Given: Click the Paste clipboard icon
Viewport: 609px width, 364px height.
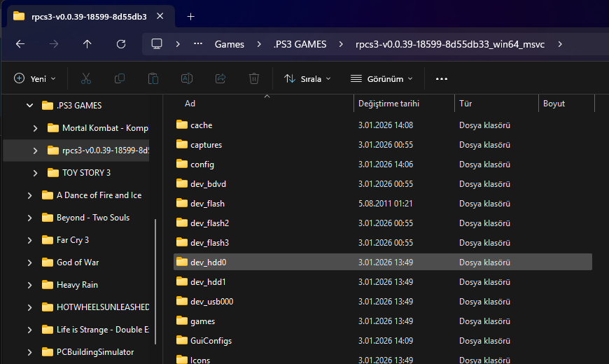Looking at the screenshot, I should [x=153, y=79].
